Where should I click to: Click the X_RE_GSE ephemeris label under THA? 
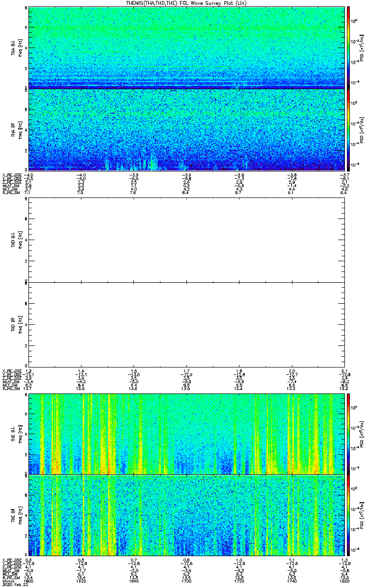click(10, 175)
